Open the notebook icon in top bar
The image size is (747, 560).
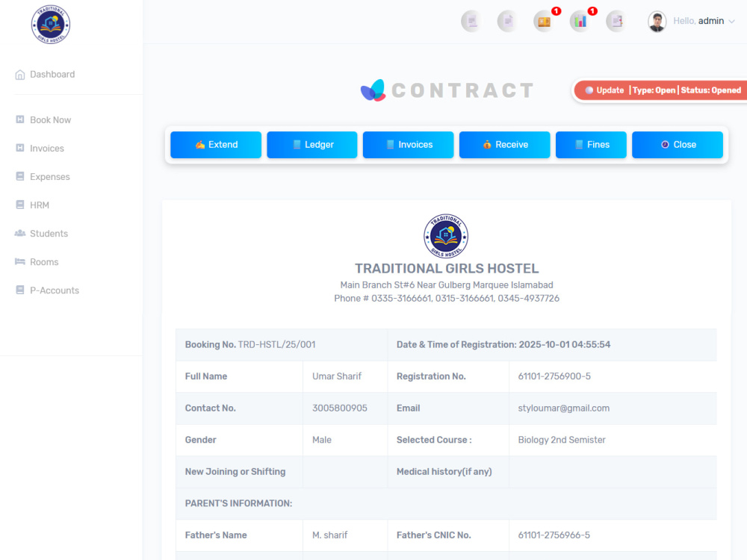coord(616,21)
